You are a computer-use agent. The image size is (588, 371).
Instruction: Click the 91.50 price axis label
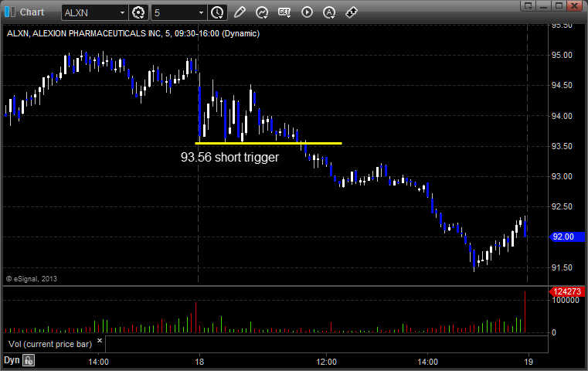562,267
